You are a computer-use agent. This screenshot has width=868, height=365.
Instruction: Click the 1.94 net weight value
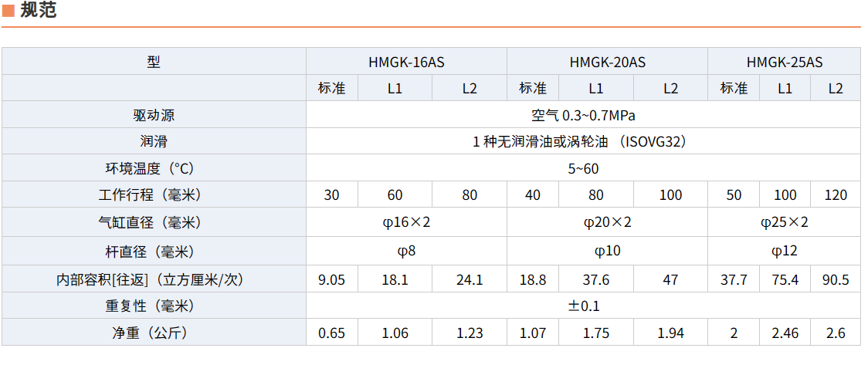tap(670, 333)
